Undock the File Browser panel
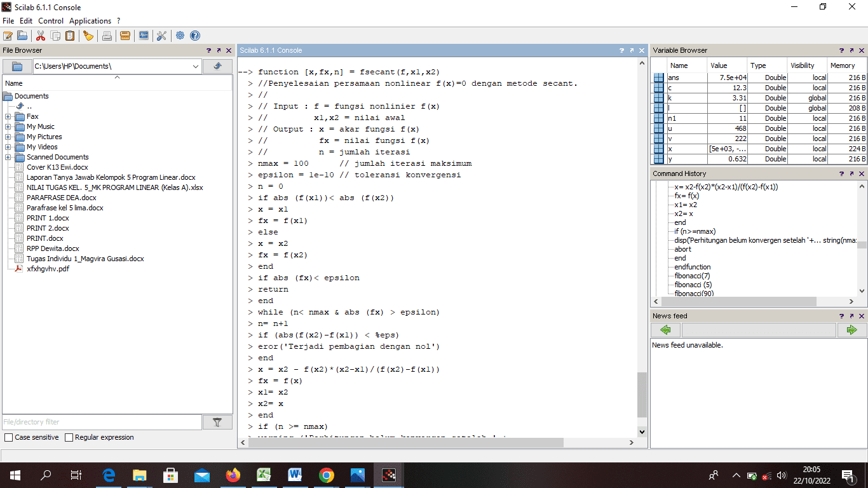 click(x=219, y=50)
